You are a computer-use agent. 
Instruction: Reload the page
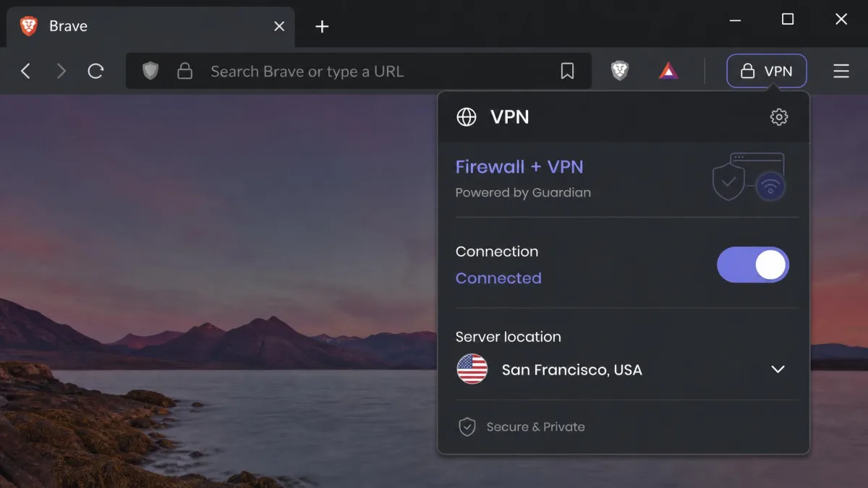click(x=96, y=71)
